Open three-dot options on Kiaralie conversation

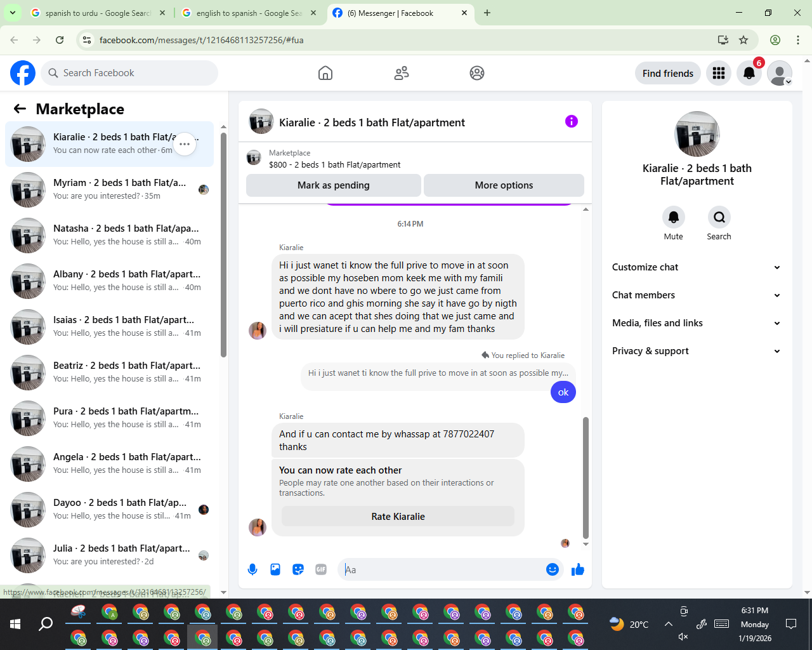(x=185, y=144)
